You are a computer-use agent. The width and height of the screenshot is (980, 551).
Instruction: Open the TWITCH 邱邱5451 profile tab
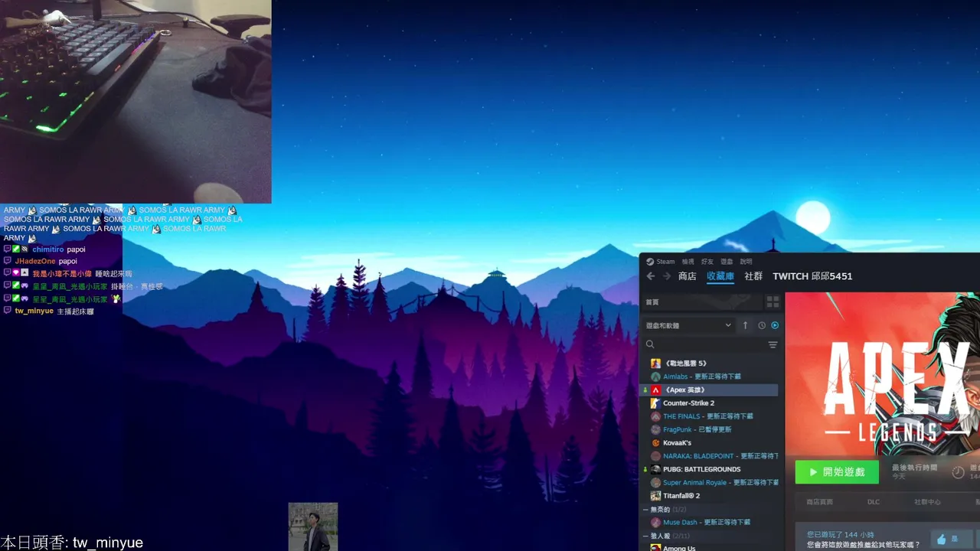[x=812, y=276]
